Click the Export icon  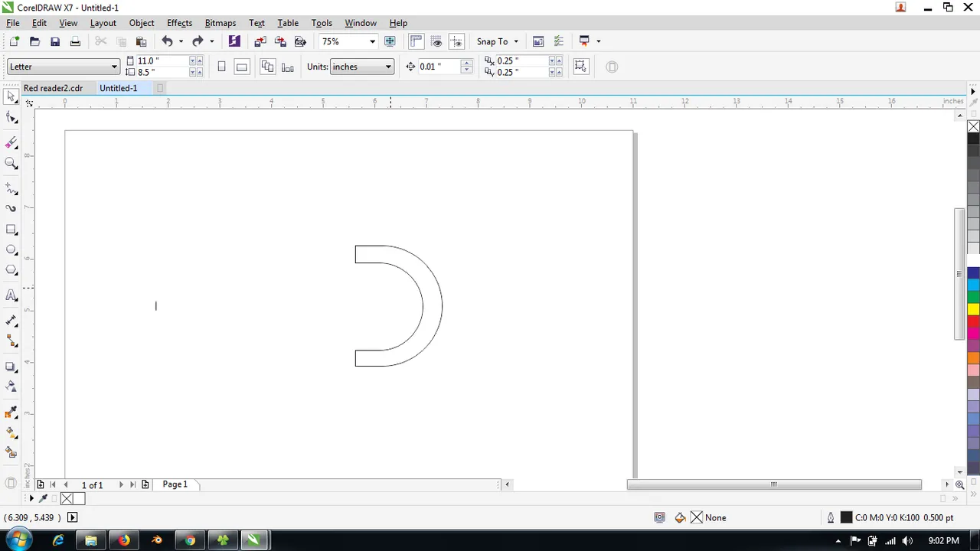(x=280, y=41)
